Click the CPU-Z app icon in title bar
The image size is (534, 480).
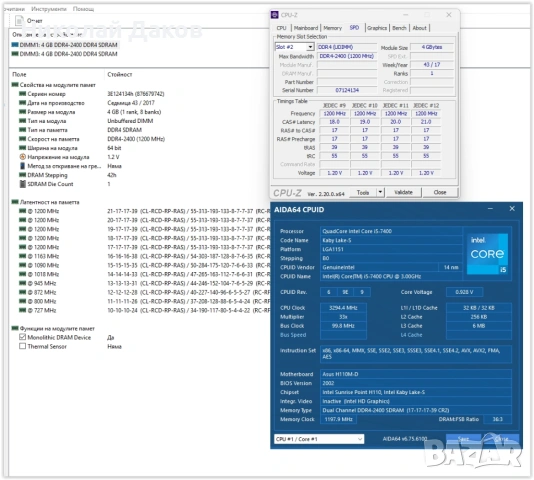click(274, 15)
